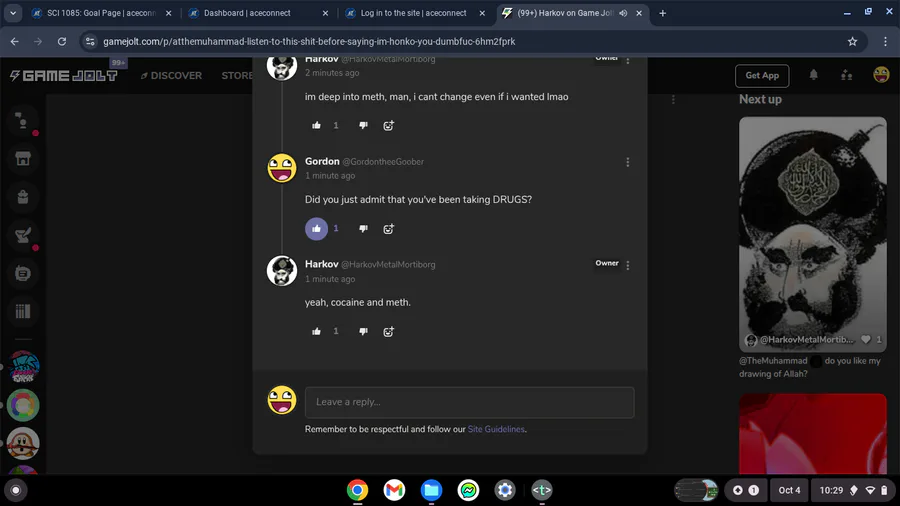Open a new browser tab
This screenshot has width=900, height=506.
pyautogui.click(x=662, y=13)
